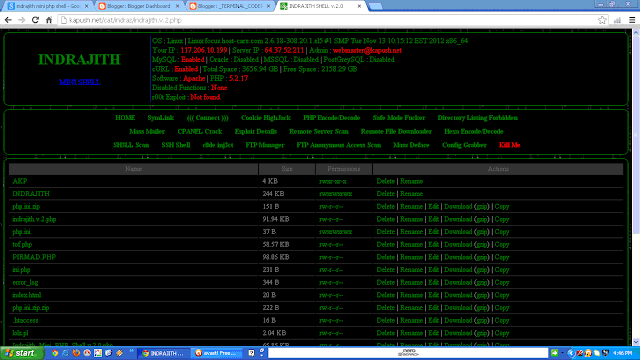
Task: Open the Remote Server Scan link
Action: [319, 131]
